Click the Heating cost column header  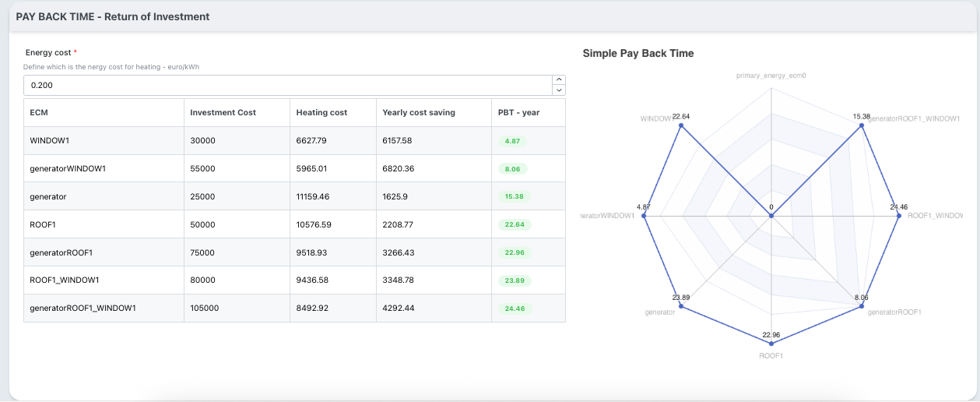tap(321, 113)
